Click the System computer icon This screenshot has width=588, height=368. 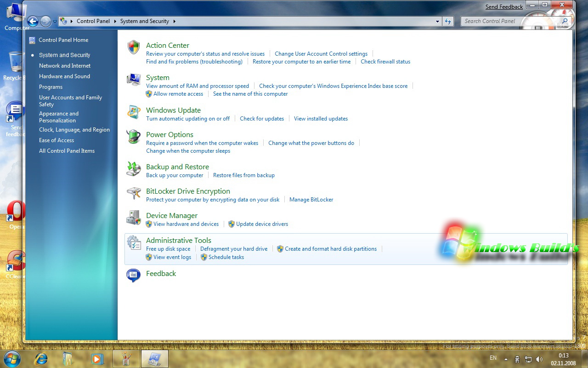[134, 80]
